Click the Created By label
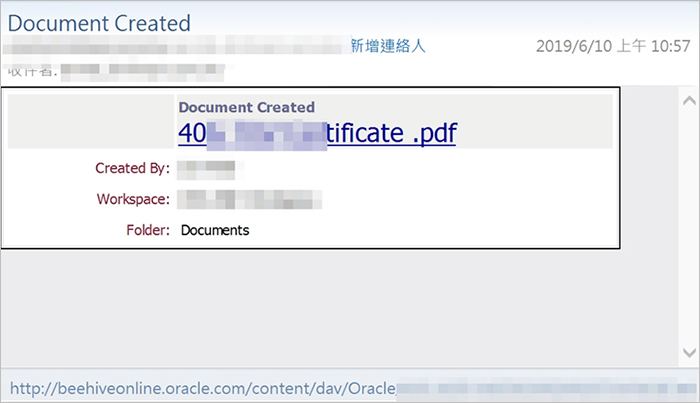 [x=132, y=168]
